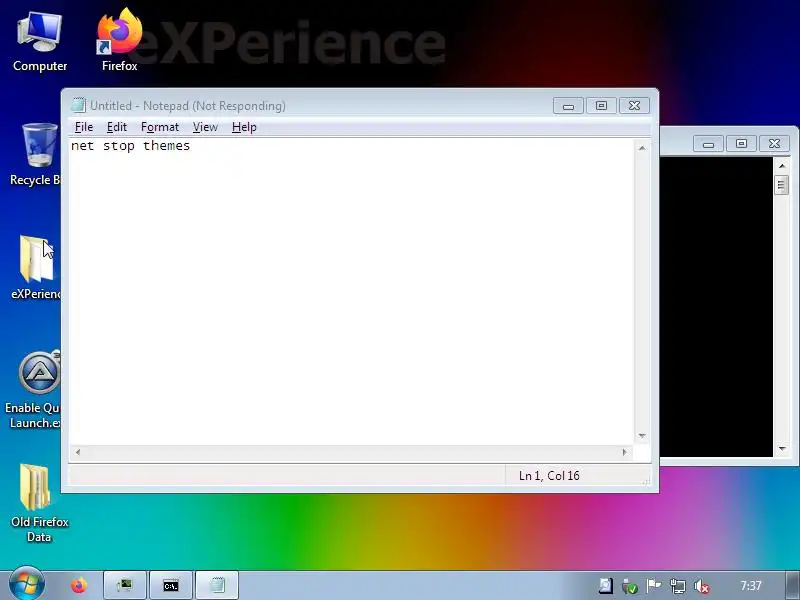Image resolution: width=800 pixels, height=600 pixels.
Task: Maximize the background console window
Action: point(741,144)
